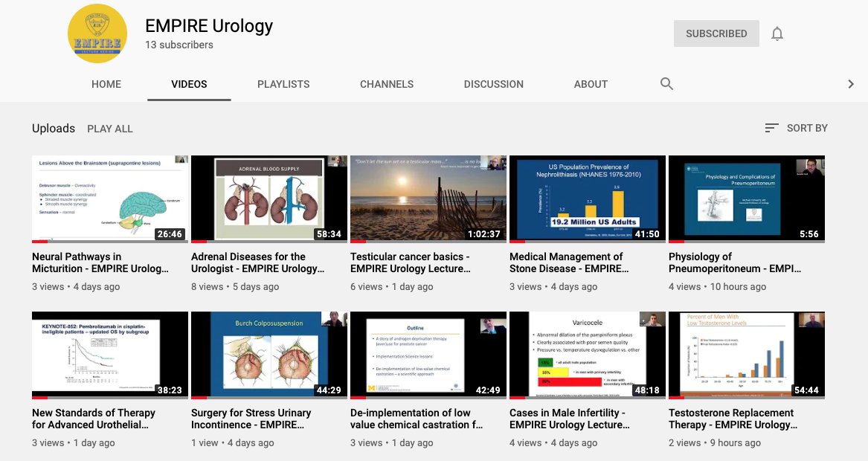Click the 54:44 duration badge

tap(806, 390)
